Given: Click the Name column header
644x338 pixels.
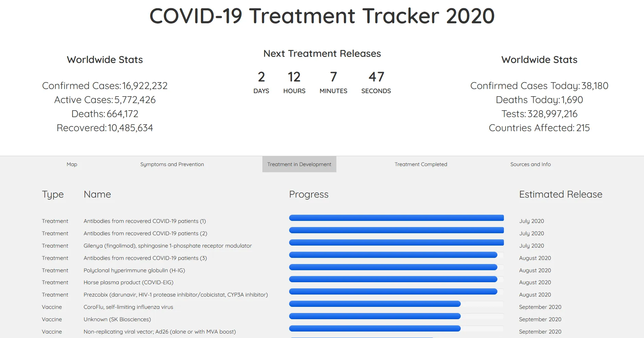Looking at the screenshot, I should click(97, 194).
